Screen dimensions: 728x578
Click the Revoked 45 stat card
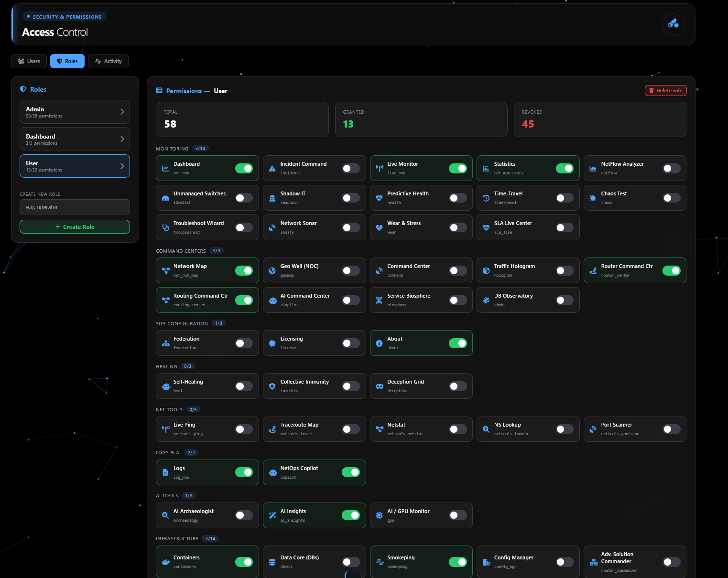(600, 119)
